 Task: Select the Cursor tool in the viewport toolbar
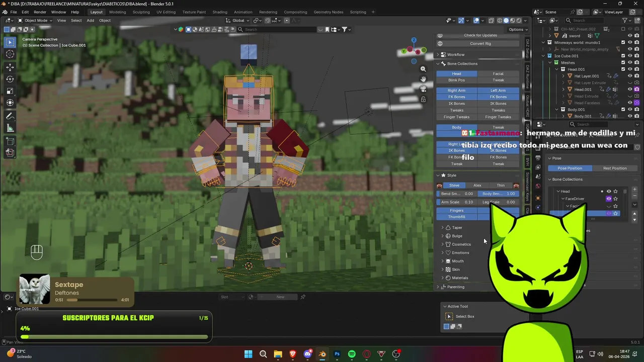10,54
